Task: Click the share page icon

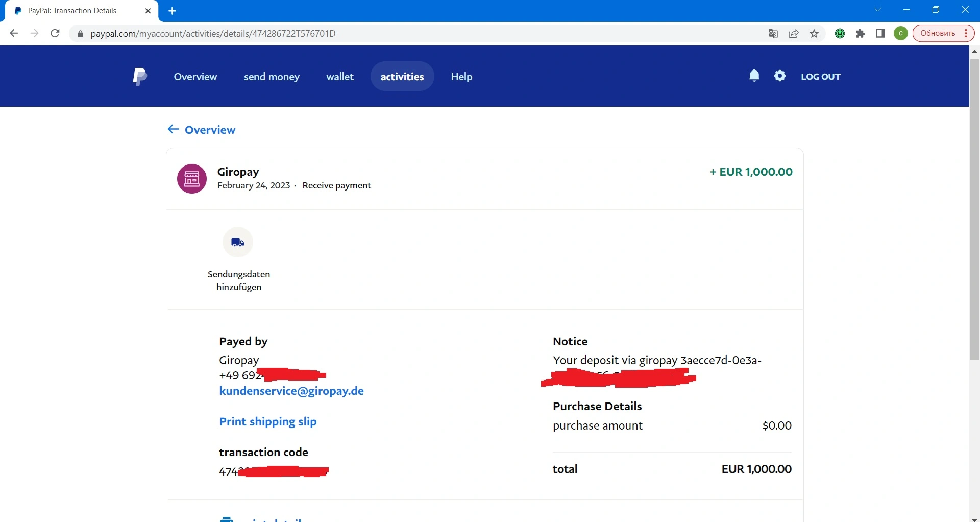Action: pos(794,34)
